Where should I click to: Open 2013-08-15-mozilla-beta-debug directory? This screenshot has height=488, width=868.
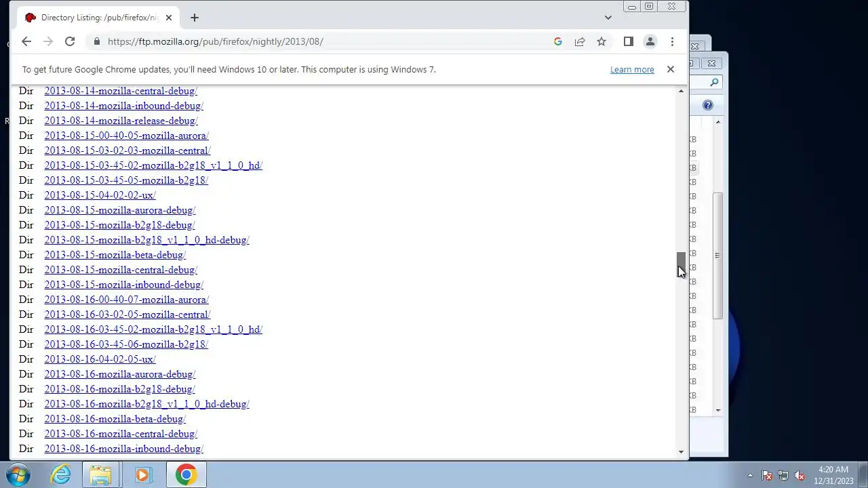point(115,255)
